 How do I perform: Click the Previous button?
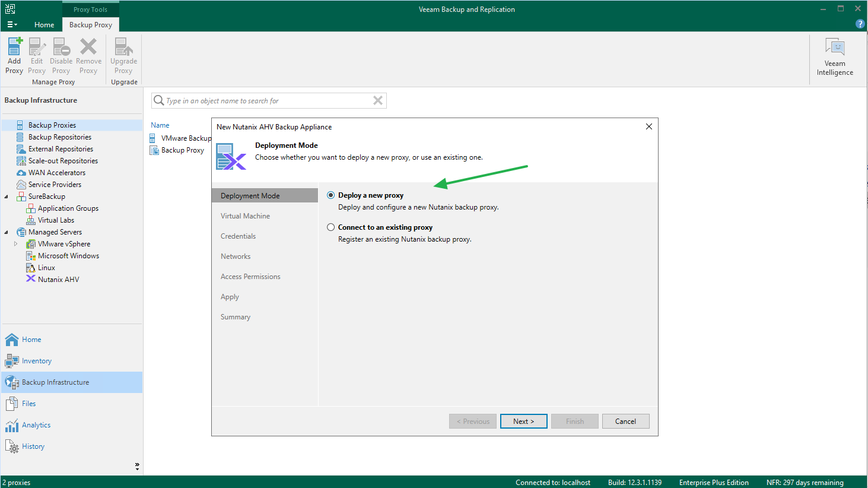[473, 422]
